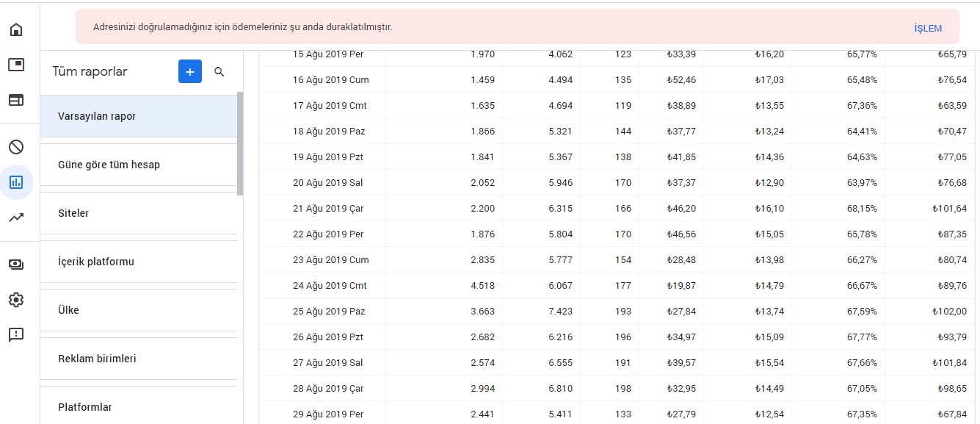Open the Home icon in the sidebar
Image resolution: width=980 pixels, height=424 pixels.
(16, 30)
